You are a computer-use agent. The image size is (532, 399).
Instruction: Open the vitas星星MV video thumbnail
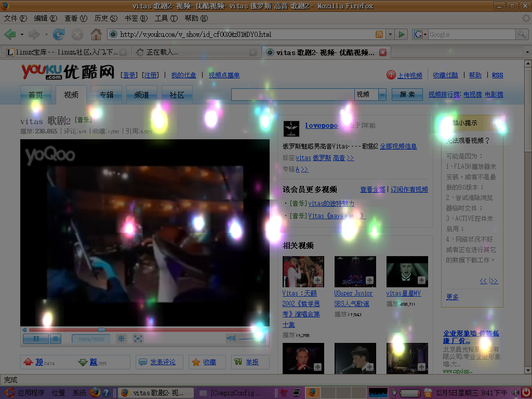click(x=407, y=272)
